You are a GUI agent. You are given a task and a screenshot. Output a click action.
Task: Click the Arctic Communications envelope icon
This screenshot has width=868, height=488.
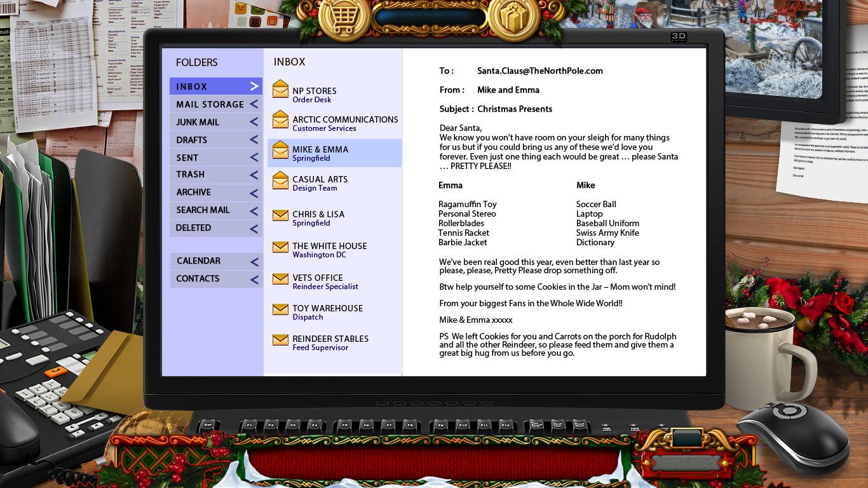click(x=280, y=119)
